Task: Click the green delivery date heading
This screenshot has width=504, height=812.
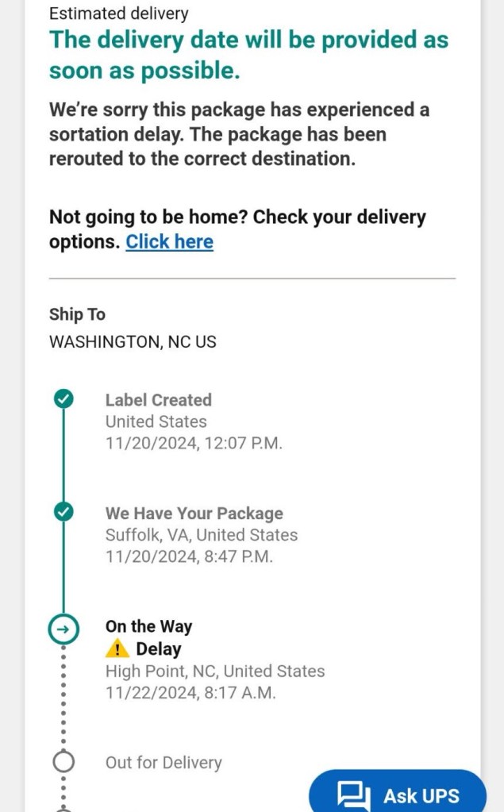Action: point(248,55)
